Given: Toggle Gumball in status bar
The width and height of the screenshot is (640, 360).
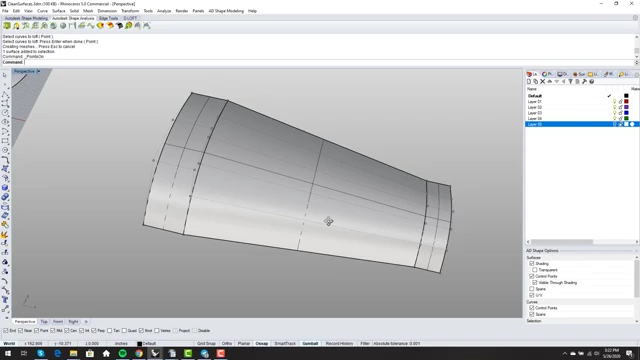Looking at the screenshot, I should coord(310,344).
